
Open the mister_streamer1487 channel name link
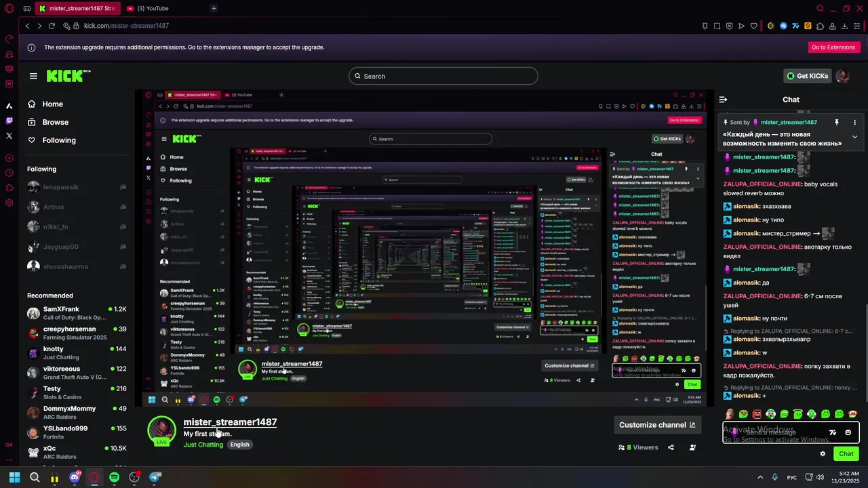point(230,422)
